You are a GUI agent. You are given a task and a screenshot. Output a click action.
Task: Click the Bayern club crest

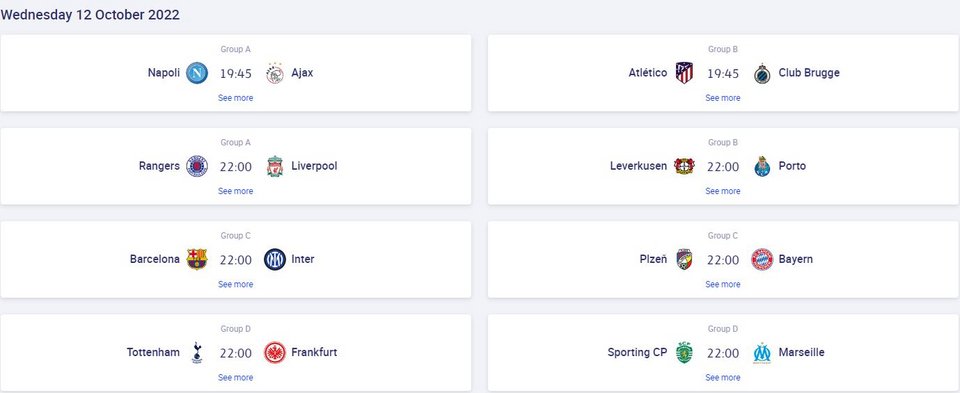coord(762,260)
